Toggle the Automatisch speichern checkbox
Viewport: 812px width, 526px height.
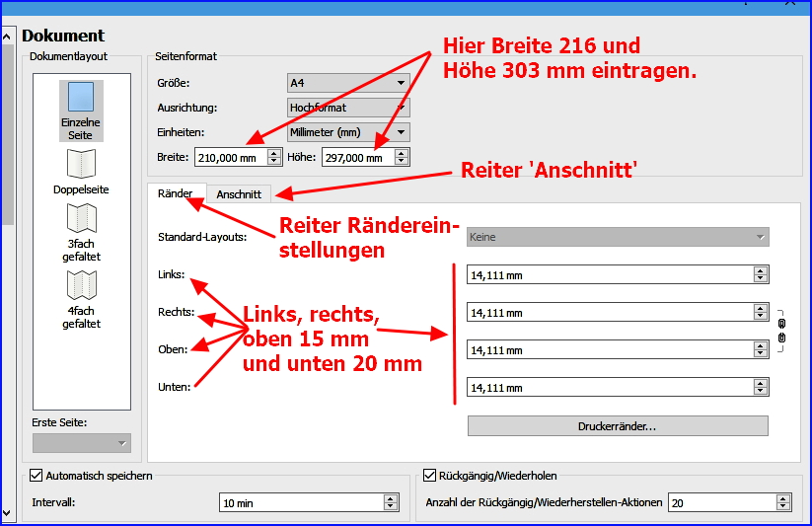[37, 476]
